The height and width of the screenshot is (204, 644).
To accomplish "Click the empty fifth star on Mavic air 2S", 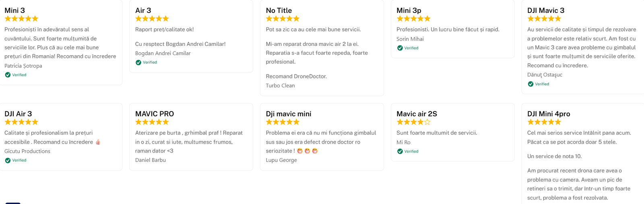I will click(x=427, y=122).
